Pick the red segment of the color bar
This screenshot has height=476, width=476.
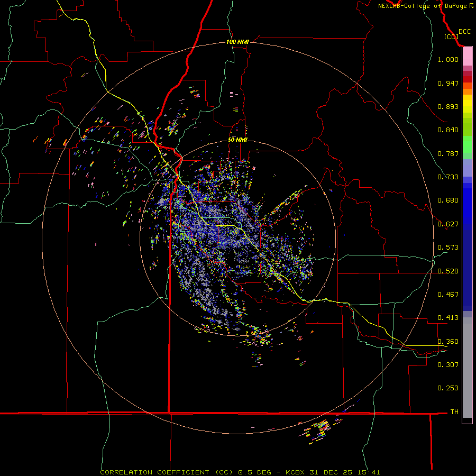point(467,79)
